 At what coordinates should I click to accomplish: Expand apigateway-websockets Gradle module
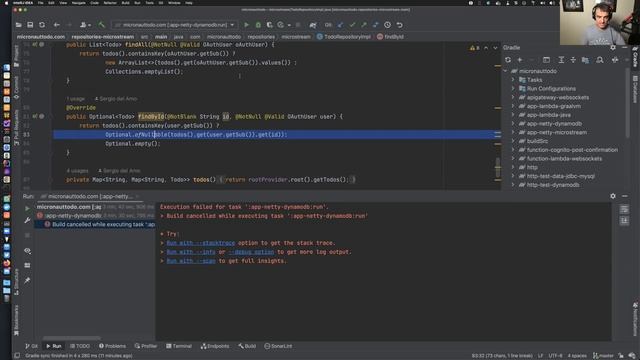513,98
